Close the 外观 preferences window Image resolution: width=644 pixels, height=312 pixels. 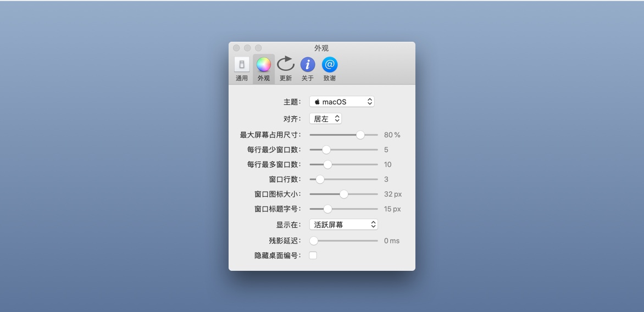[x=237, y=48]
